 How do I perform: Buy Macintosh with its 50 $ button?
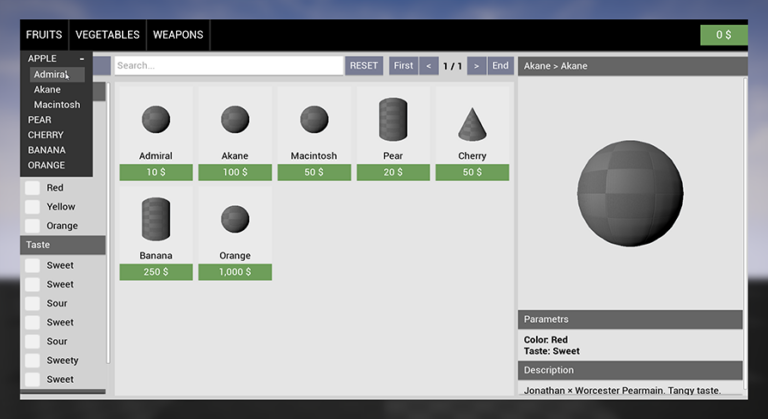pyautogui.click(x=314, y=173)
